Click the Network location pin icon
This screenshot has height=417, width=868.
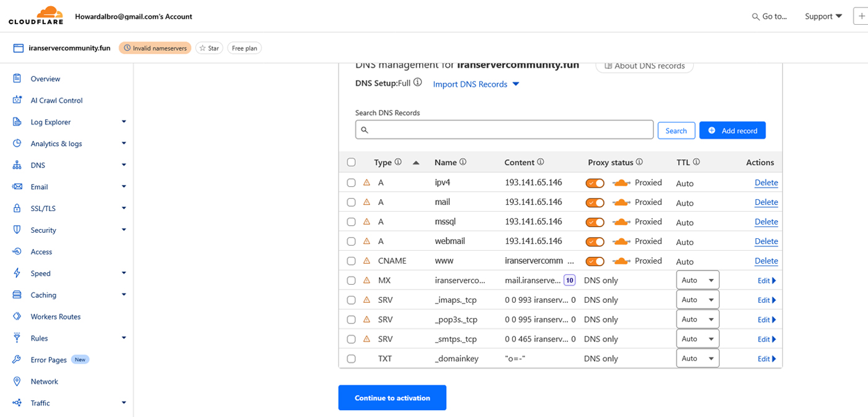pos(17,382)
